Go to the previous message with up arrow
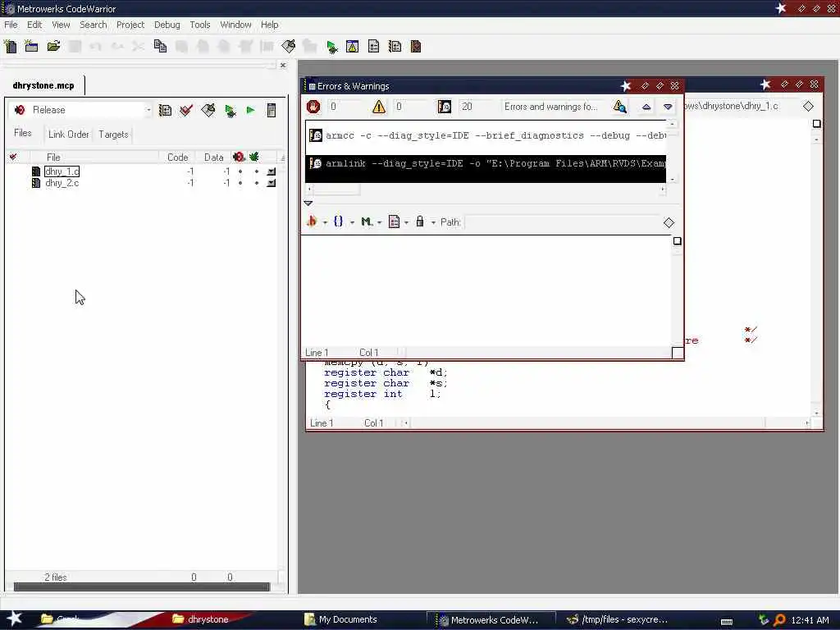 tap(646, 107)
